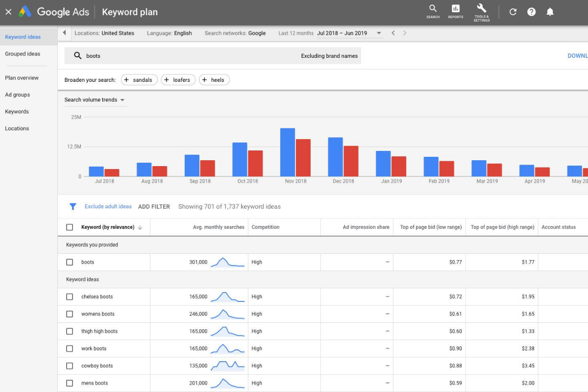
Task: Change Locations: United States setting
Action: click(x=104, y=33)
